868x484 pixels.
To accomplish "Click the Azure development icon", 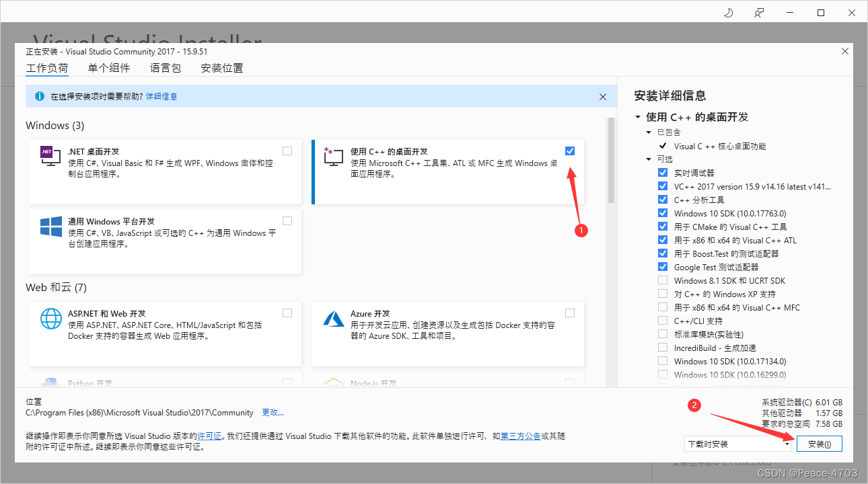I will point(334,318).
